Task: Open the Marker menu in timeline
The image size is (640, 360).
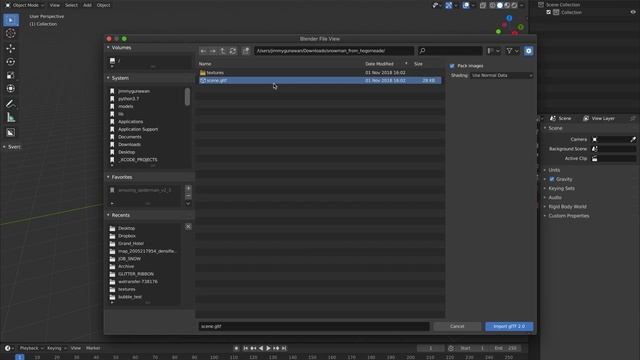Action: pyautogui.click(x=93, y=348)
